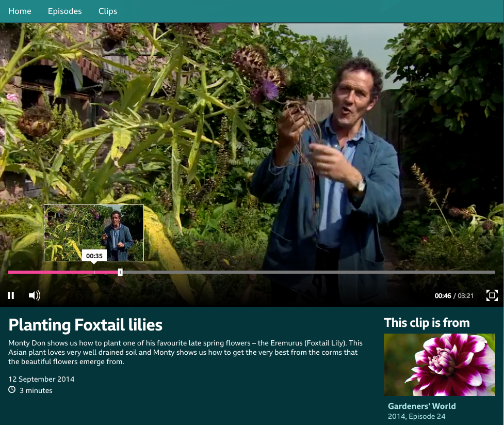Viewport: 504px width, 425px height.
Task: Open the Gardeners' World programme link
Action: pos(421,406)
